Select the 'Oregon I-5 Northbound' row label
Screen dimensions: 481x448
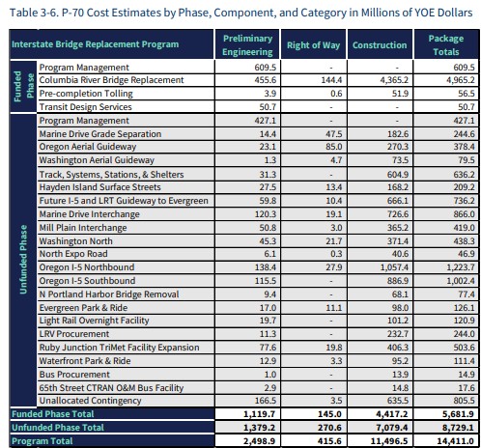coord(87,267)
